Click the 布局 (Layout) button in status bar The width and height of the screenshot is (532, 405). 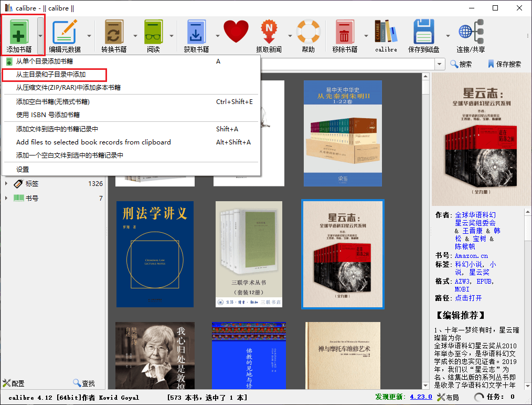[448, 397]
